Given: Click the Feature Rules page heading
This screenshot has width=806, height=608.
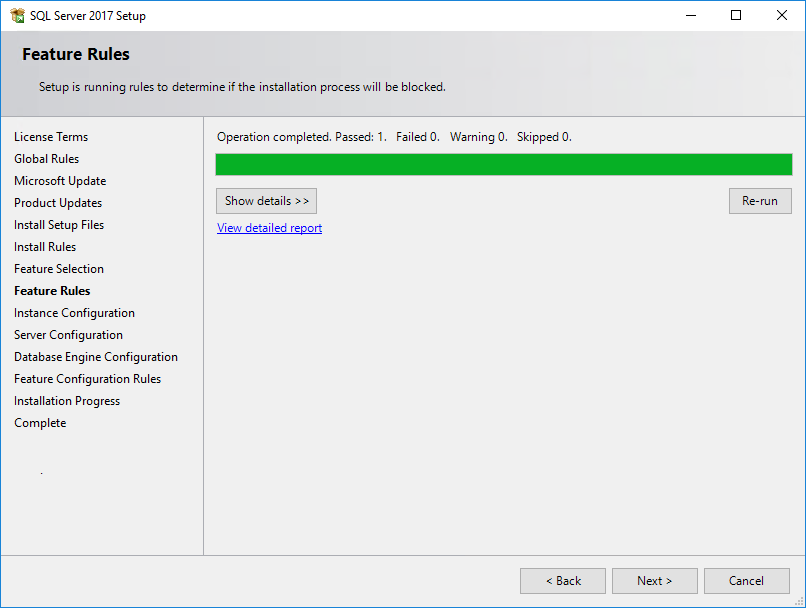Looking at the screenshot, I should point(76,54).
